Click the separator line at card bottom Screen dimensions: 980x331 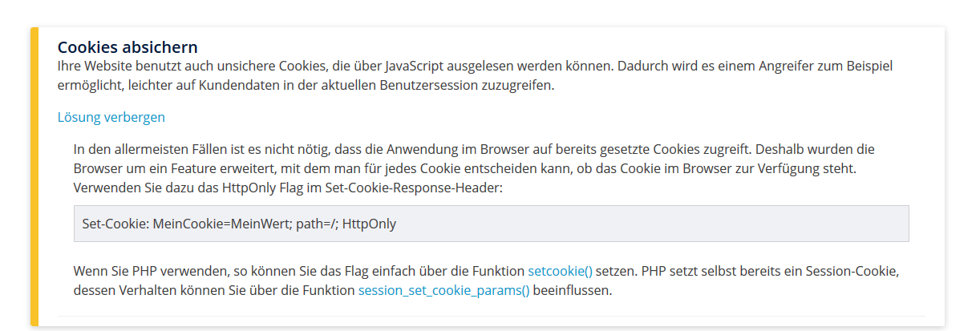click(x=491, y=316)
